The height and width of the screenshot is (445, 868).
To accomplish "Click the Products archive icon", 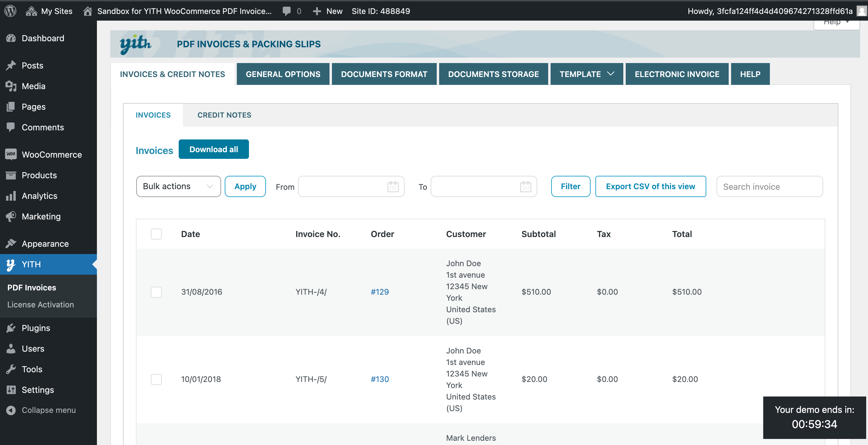I will coord(11,175).
